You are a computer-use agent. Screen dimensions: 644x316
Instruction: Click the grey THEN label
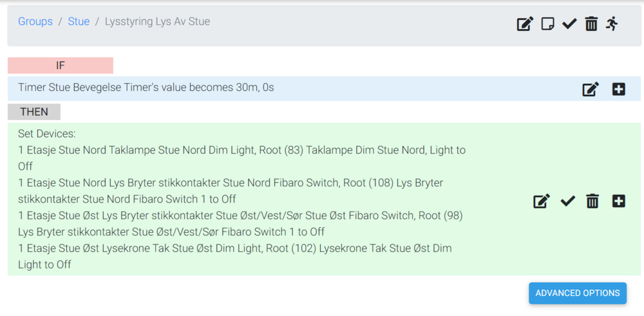point(34,112)
